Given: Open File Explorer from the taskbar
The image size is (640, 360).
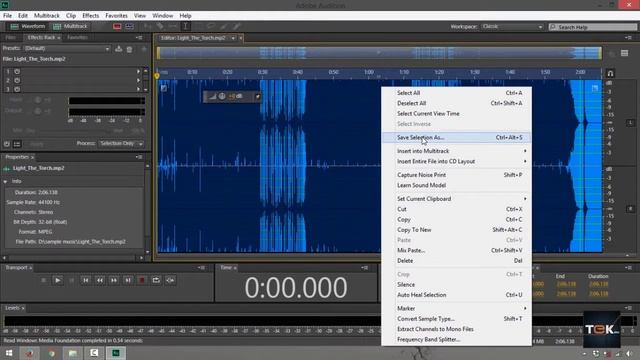Looking at the screenshot, I should [73, 353].
